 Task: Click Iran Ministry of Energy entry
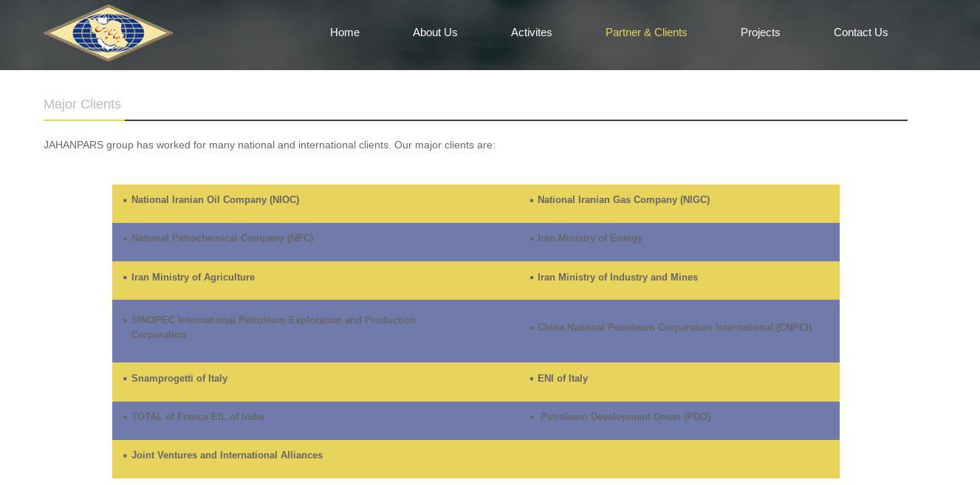[x=590, y=238]
